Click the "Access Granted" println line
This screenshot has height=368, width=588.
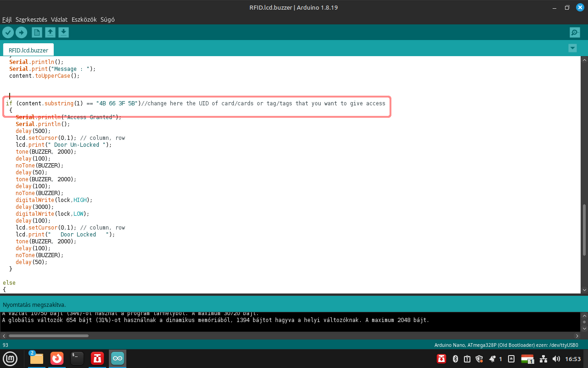[68, 117]
